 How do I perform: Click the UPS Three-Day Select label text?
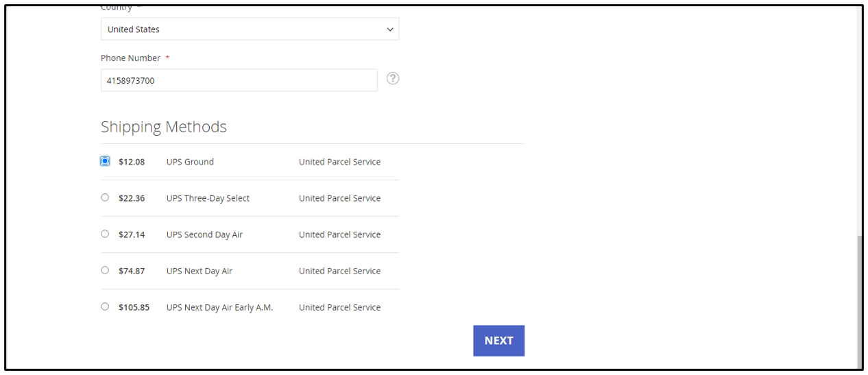tap(208, 198)
